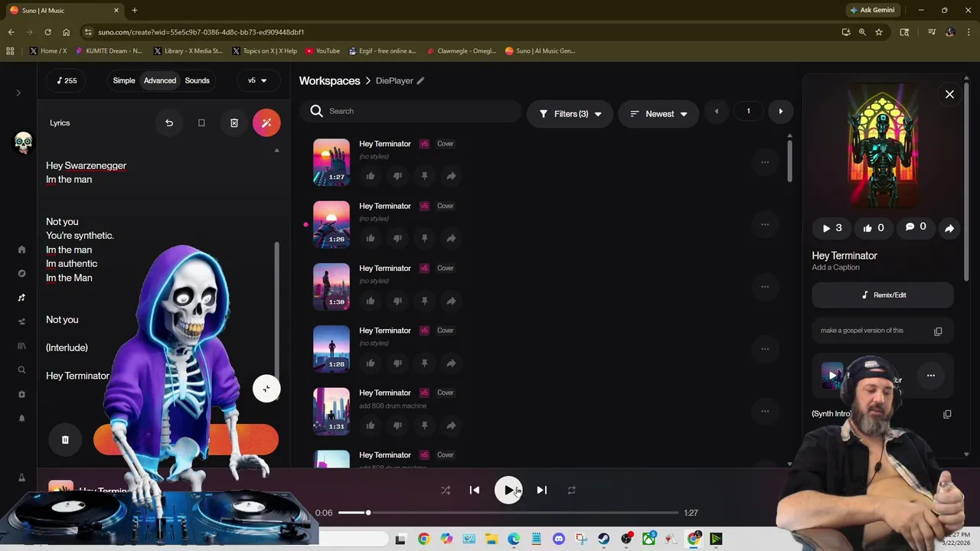Click the magic wand lyrics generator button
Screen dimensions: 980x551
[x=266, y=122]
